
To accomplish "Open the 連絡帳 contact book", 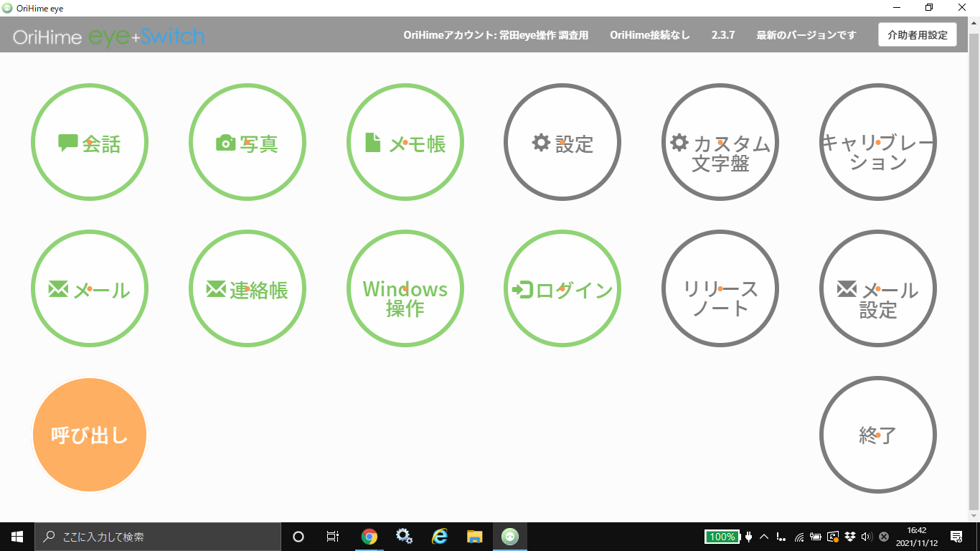I will pyautogui.click(x=248, y=288).
